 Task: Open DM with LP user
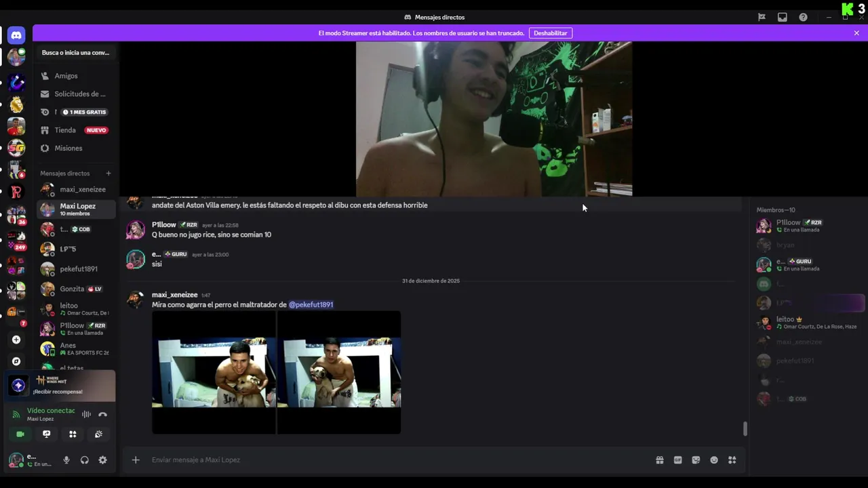pyautogui.click(x=75, y=249)
